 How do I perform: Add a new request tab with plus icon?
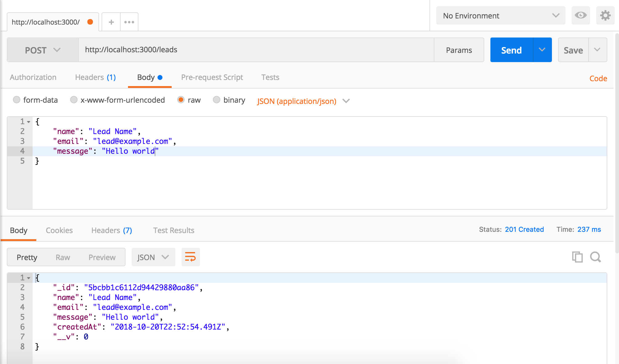point(111,22)
